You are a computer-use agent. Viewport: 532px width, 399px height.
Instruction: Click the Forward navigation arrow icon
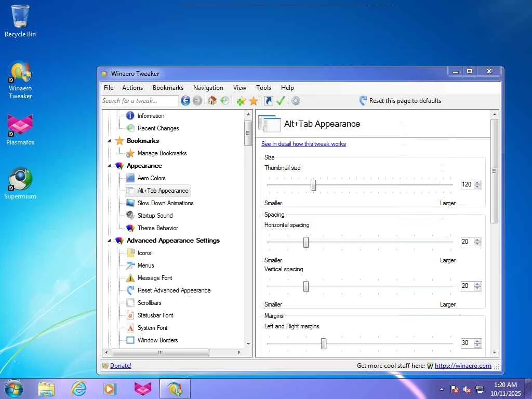coord(197,101)
